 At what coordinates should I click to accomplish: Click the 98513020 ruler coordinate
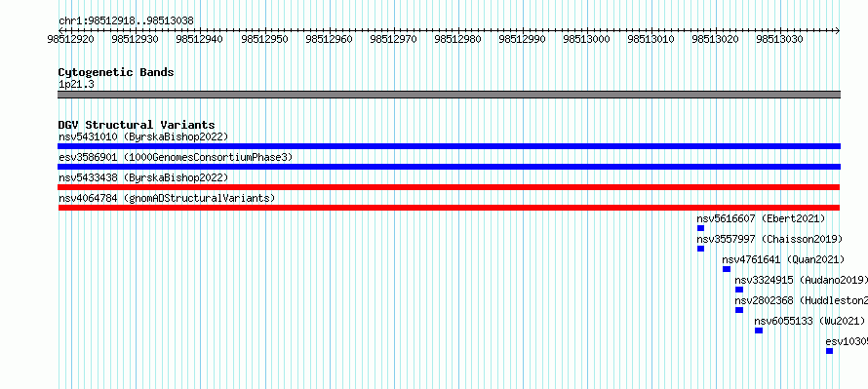pyautogui.click(x=715, y=39)
